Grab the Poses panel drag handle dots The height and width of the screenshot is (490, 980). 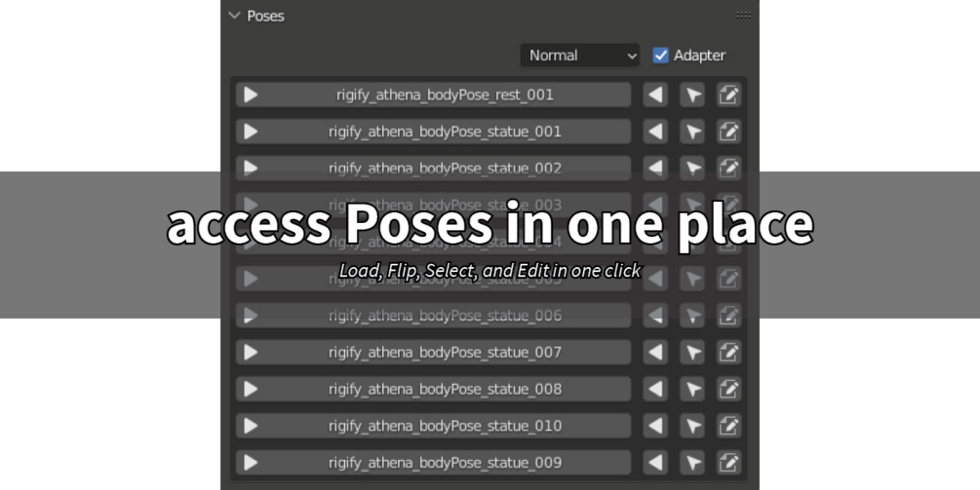point(743,16)
